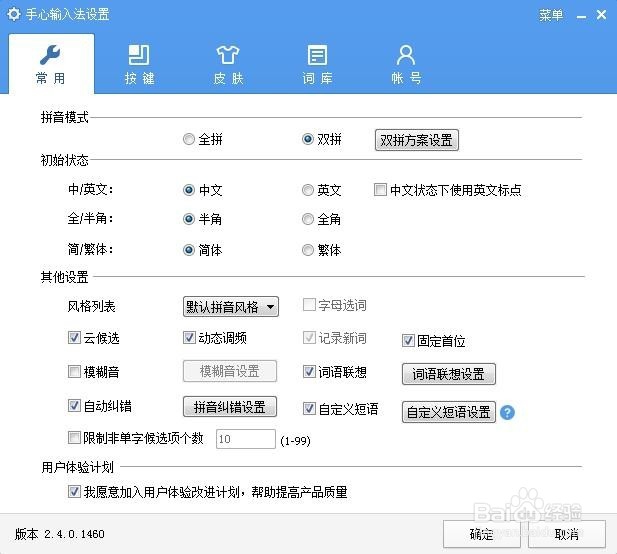This screenshot has width=617, height=554.
Task: Open 双拼方案设置 button
Action: pos(417,140)
